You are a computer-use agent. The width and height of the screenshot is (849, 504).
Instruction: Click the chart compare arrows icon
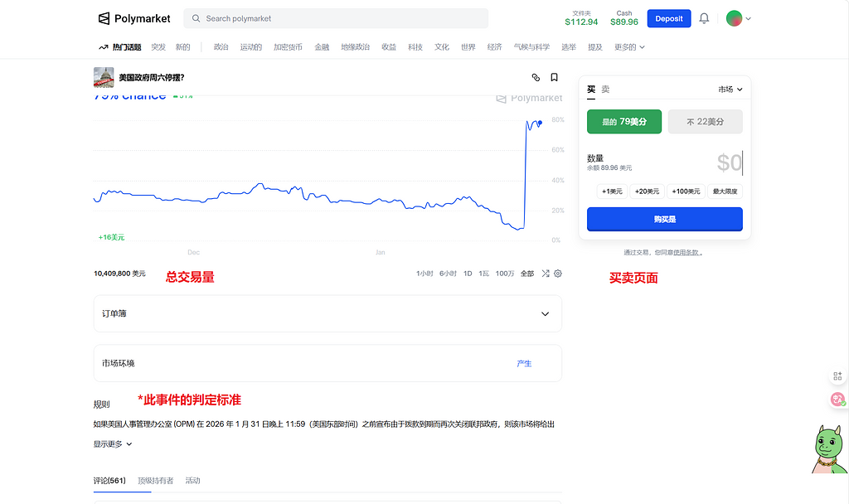(546, 274)
